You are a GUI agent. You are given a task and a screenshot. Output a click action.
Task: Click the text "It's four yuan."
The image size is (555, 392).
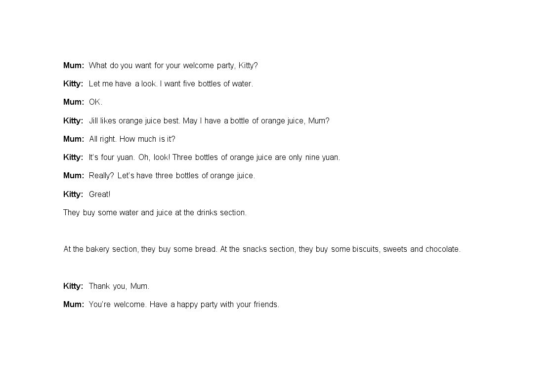(112, 157)
